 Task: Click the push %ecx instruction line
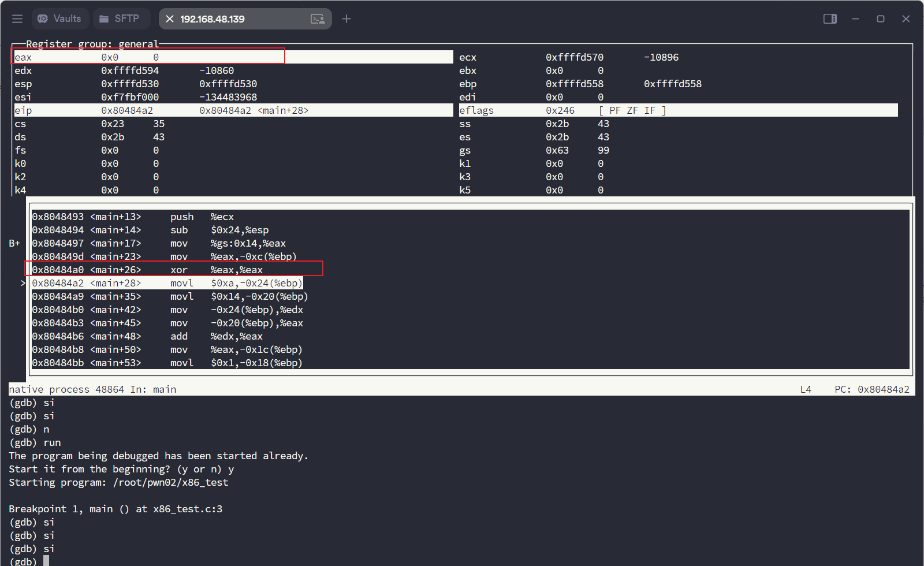coord(133,217)
